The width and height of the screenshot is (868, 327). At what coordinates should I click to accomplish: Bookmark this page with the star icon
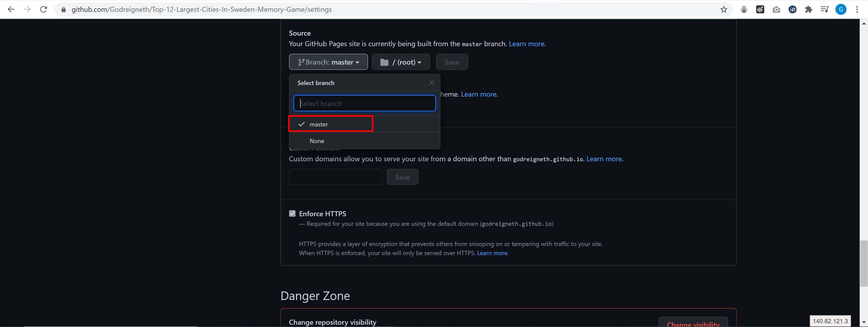point(723,9)
